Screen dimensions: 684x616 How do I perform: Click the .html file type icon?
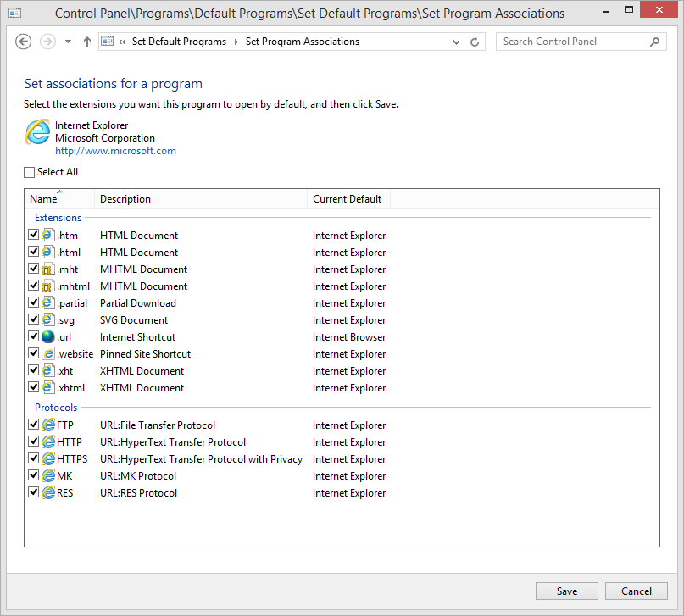click(48, 252)
